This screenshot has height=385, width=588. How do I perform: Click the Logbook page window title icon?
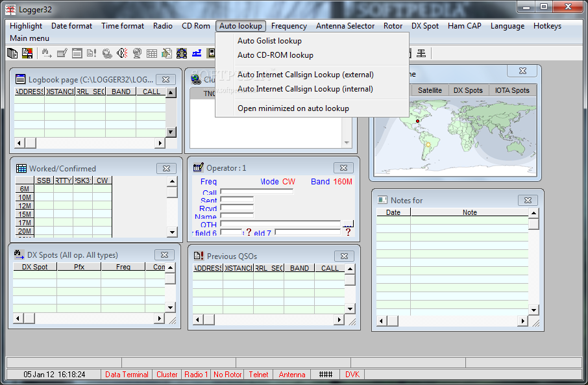click(x=20, y=79)
